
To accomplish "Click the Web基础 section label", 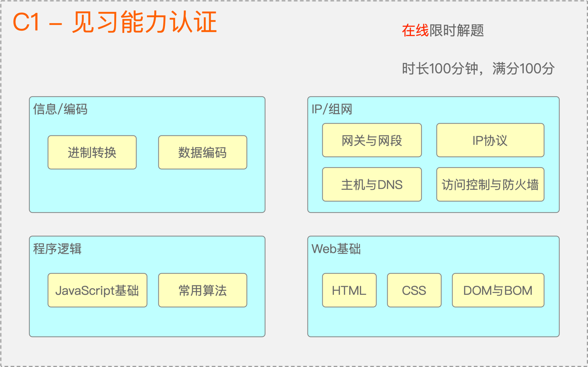I will tap(336, 249).
